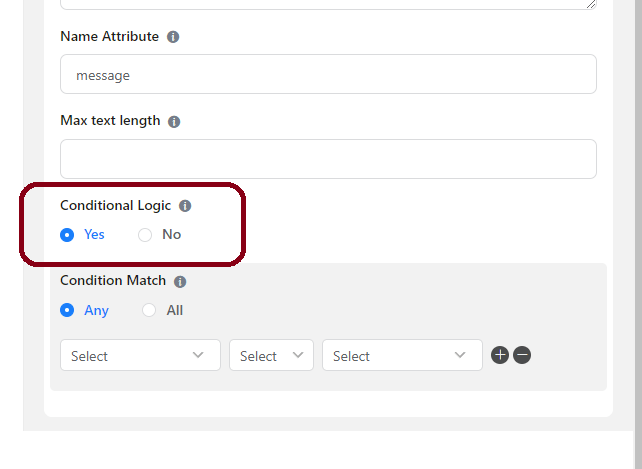Open the middle condition Select dropdown
642x469 pixels.
(271, 355)
